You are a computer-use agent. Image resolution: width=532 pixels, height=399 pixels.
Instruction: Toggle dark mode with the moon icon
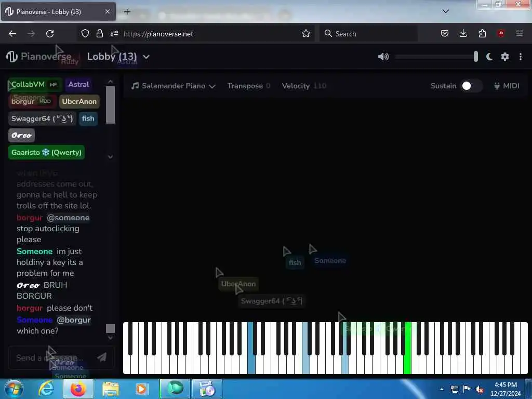click(489, 57)
